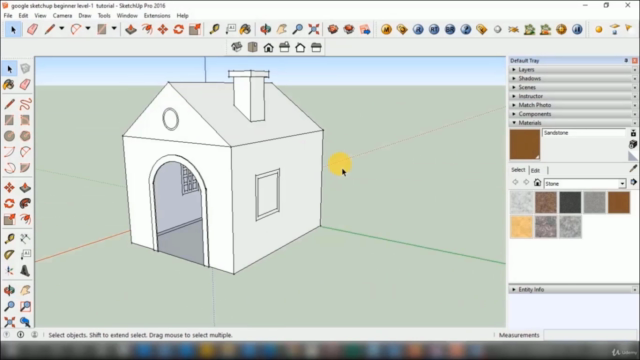The image size is (640, 360).
Task: Activate the Move tool in the top toolbar
Action: coord(163,29)
